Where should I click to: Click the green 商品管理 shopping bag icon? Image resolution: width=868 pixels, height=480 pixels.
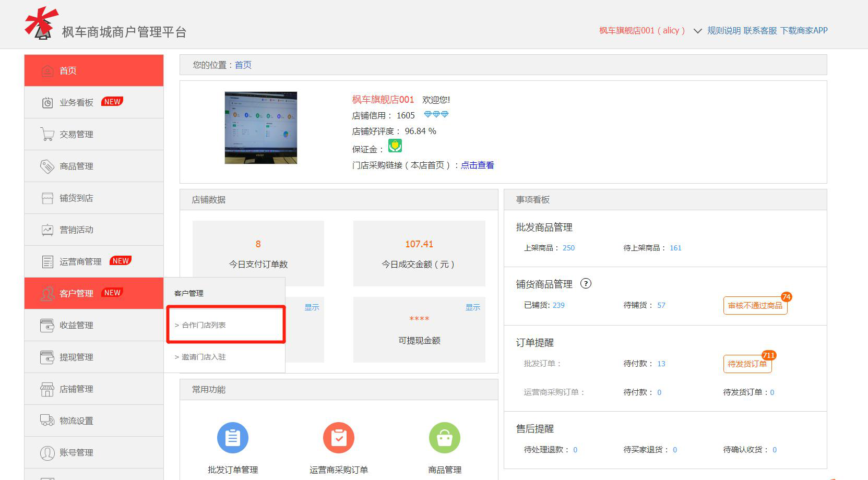tap(444, 437)
